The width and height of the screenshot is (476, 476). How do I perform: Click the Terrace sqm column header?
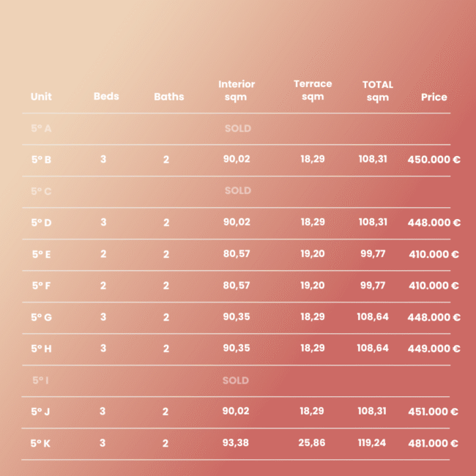(x=313, y=90)
